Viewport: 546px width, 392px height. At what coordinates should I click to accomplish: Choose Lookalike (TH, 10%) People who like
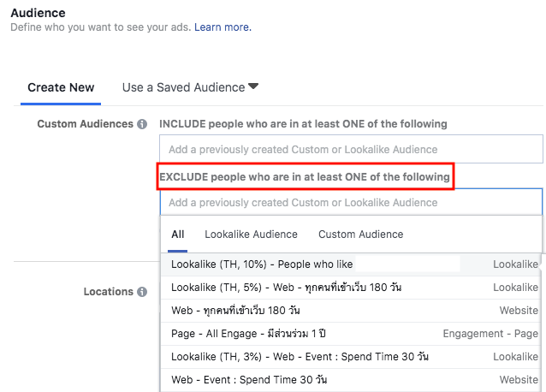262,264
